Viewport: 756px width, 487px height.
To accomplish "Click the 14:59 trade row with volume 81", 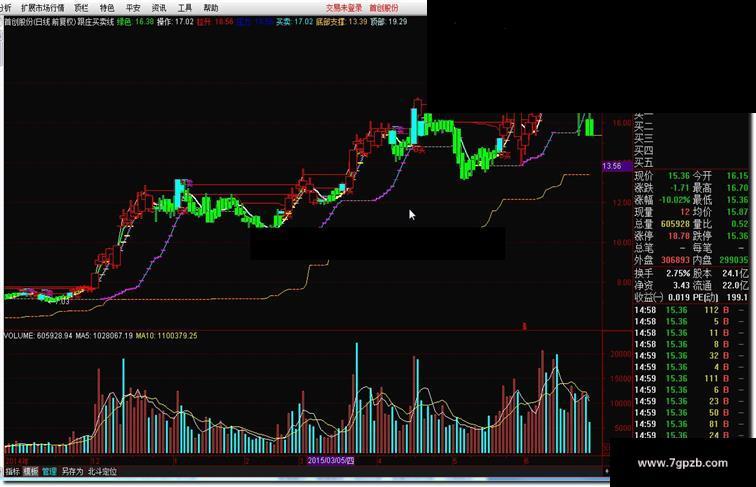I will 691,424.
